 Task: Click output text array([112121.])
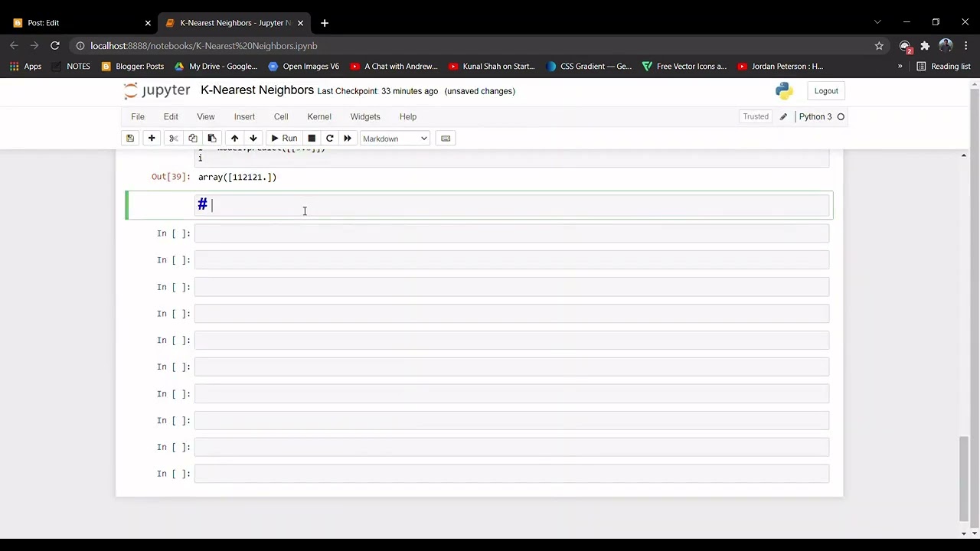point(237,177)
